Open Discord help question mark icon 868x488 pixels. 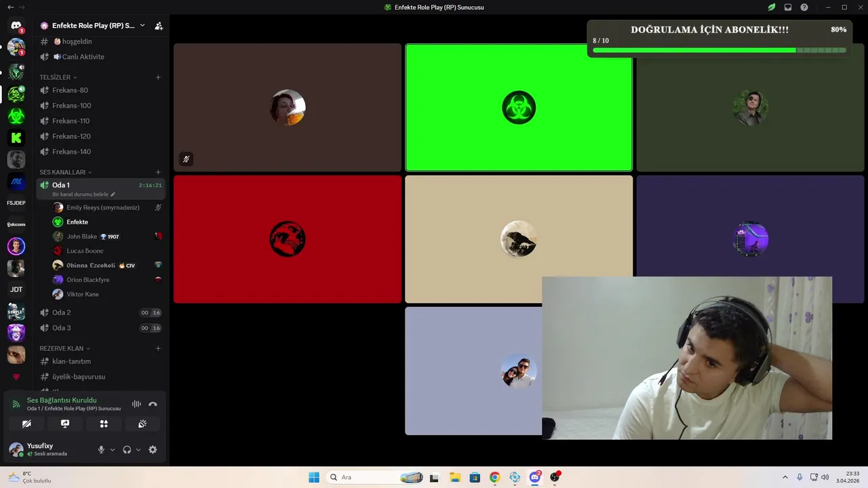point(804,7)
